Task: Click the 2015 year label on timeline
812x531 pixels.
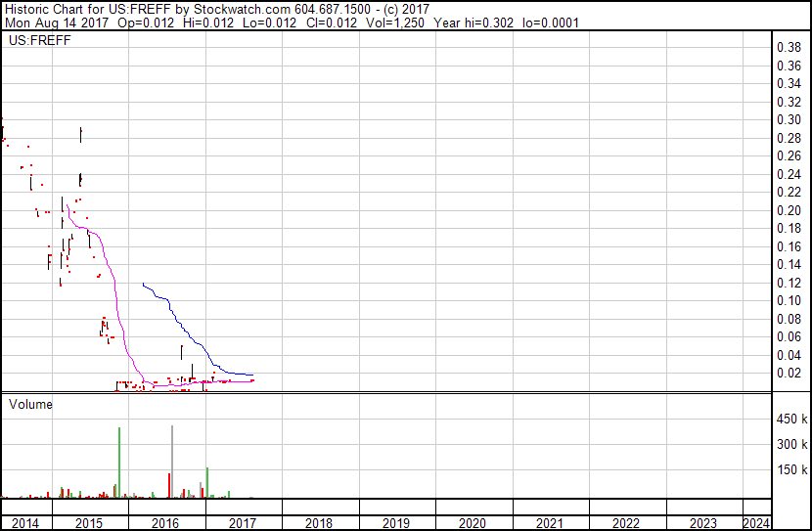Action: pyautogui.click(x=89, y=523)
